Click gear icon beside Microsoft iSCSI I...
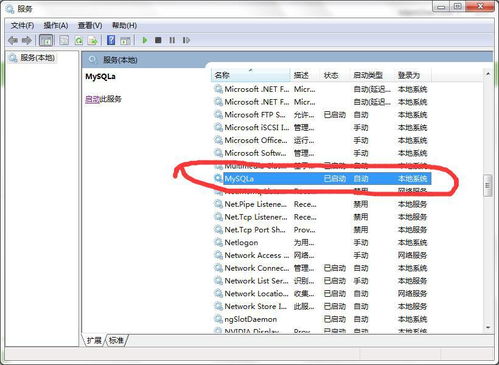 pyautogui.click(x=218, y=127)
